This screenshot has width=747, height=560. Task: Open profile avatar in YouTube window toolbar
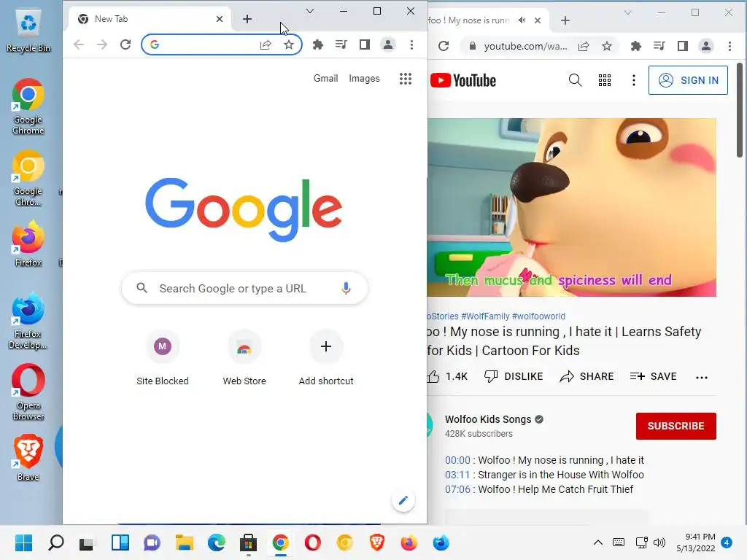pos(706,46)
